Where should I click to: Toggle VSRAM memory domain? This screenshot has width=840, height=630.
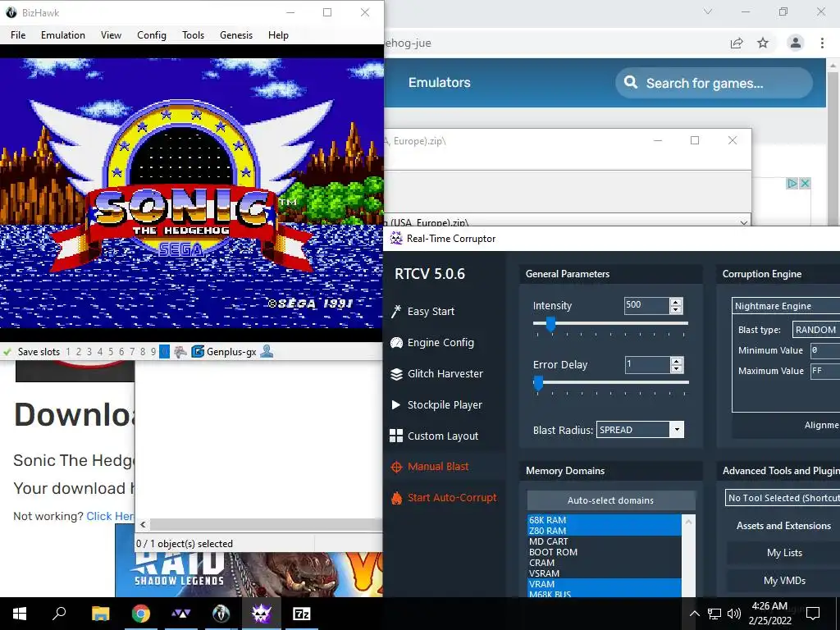tap(605, 573)
